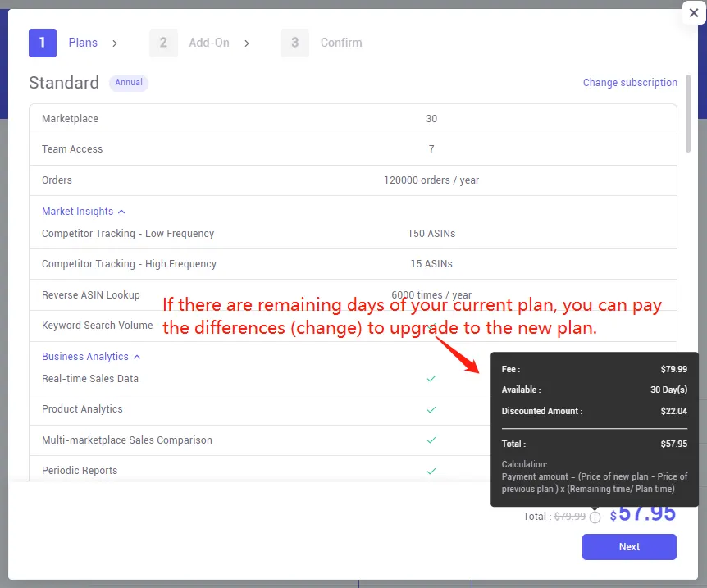Click the step 1 Plans circle icon

coord(43,43)
